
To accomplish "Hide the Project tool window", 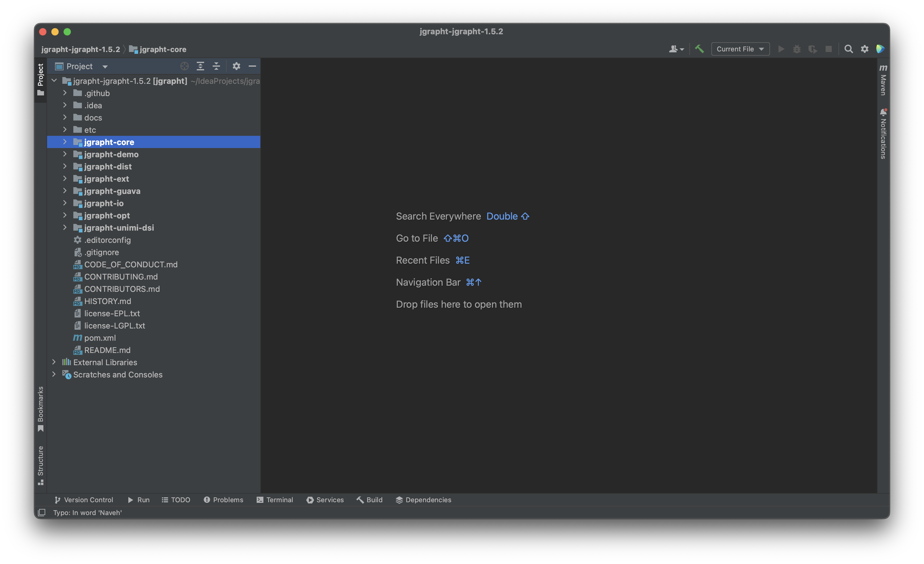I will point(252,66).
